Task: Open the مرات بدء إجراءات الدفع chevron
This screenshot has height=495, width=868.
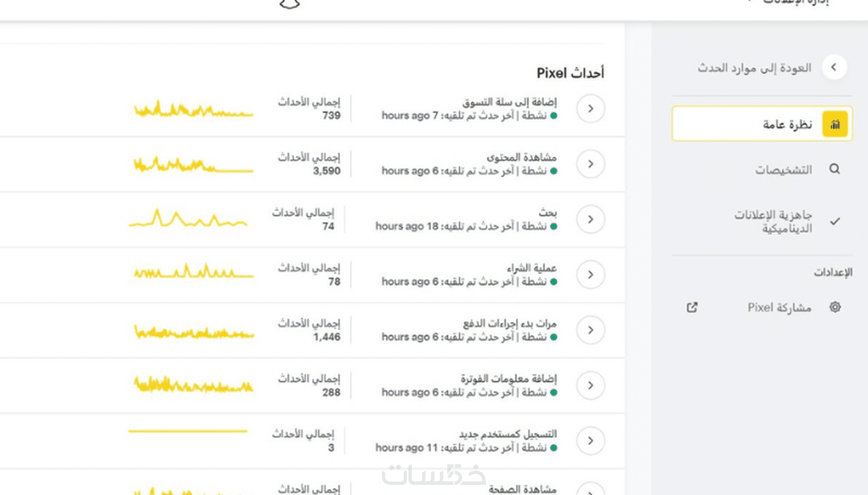Action: (x=590, y=330)
